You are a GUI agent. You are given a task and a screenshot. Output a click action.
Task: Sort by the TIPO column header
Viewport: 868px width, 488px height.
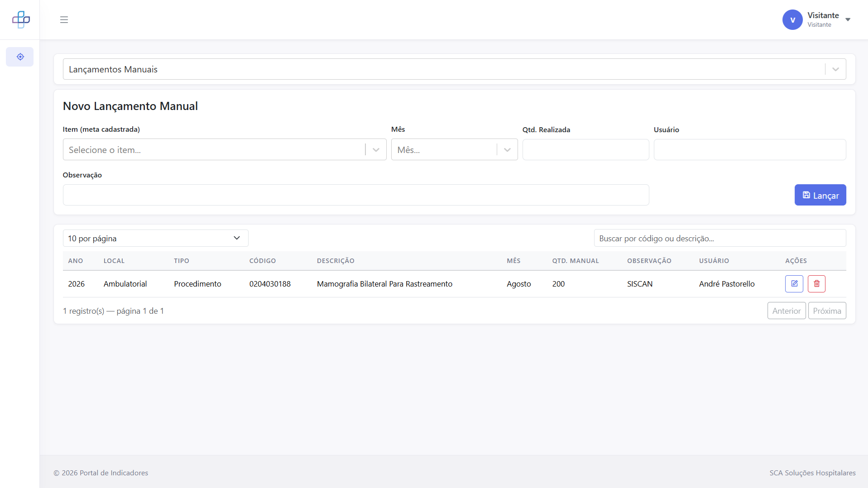click(x=182, y=261)
